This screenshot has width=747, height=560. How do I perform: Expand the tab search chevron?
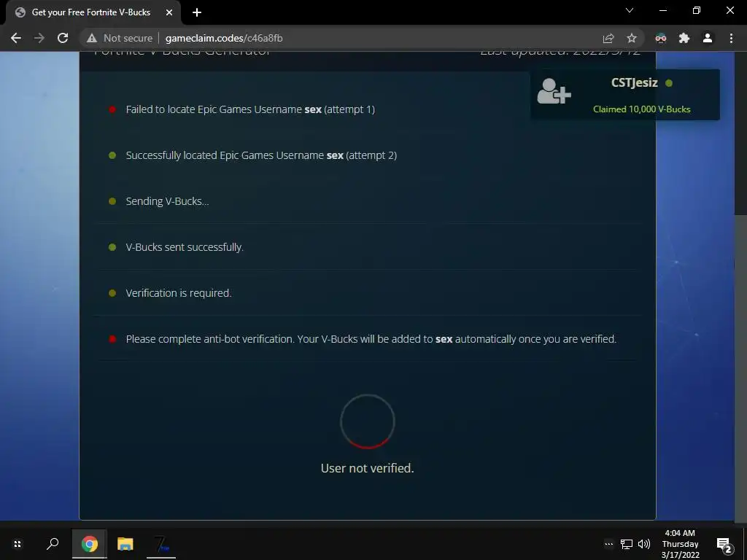pos(630,10)
